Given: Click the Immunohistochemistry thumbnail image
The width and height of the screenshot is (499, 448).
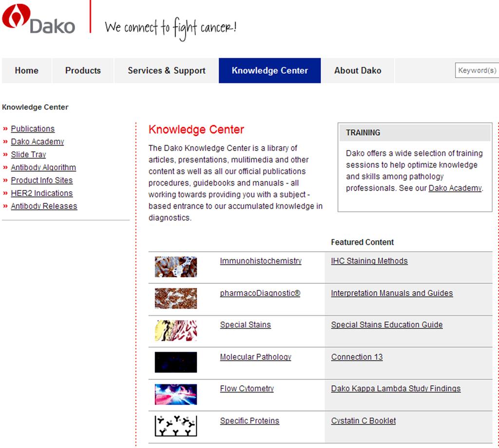Looking at the screenshot, I should [175, 267].
